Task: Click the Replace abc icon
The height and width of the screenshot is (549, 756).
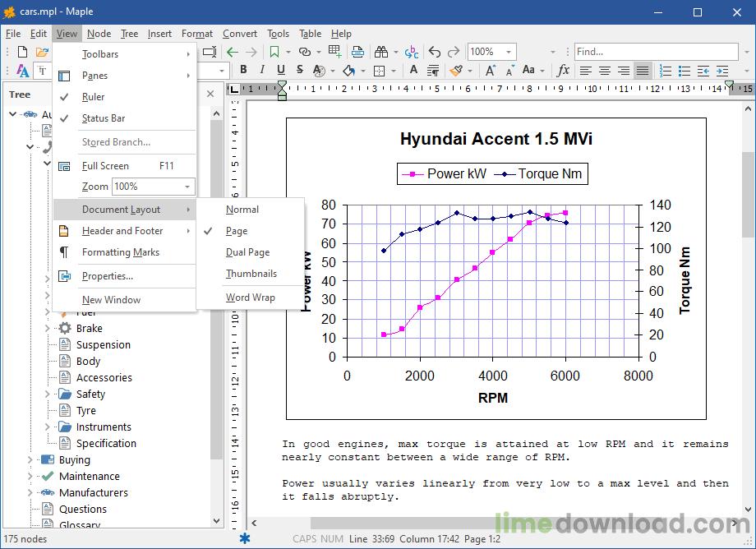Action: [411, 52]
